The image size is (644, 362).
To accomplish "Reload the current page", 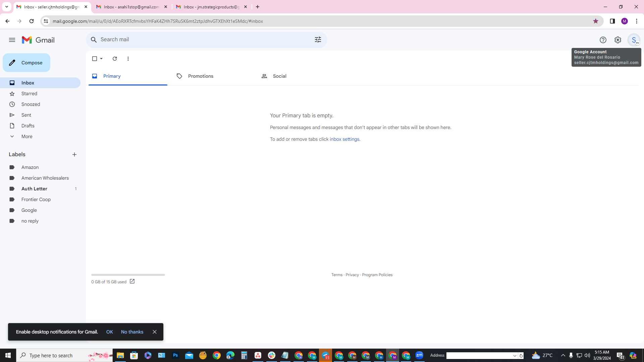I will (x=32, y=21).
